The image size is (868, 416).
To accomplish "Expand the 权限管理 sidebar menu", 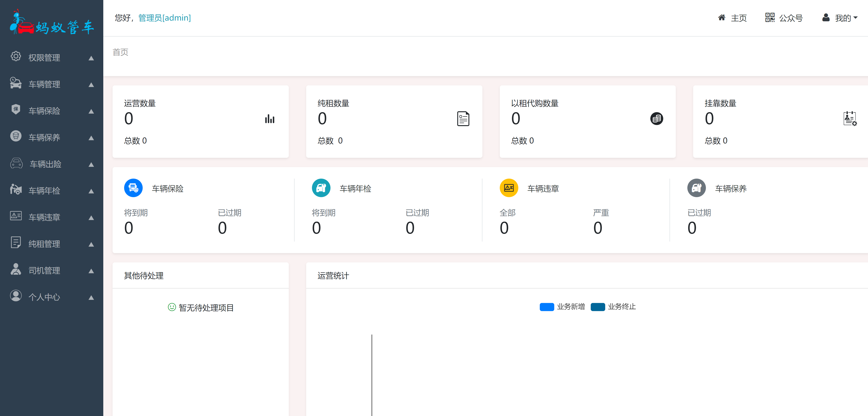I will 44,58.
